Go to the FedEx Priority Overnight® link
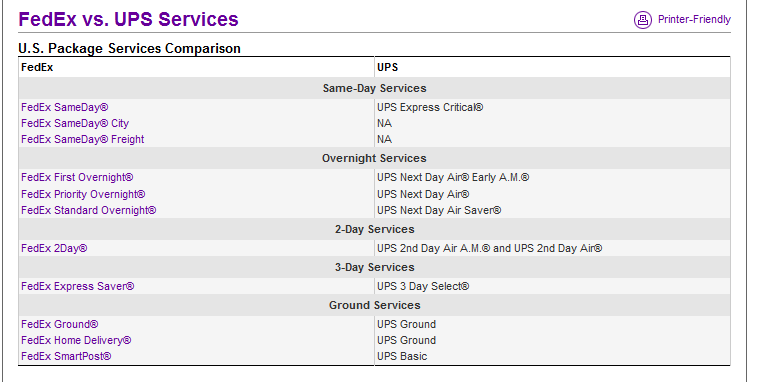This screenshot has width=758, height=382. pos(83,194)
